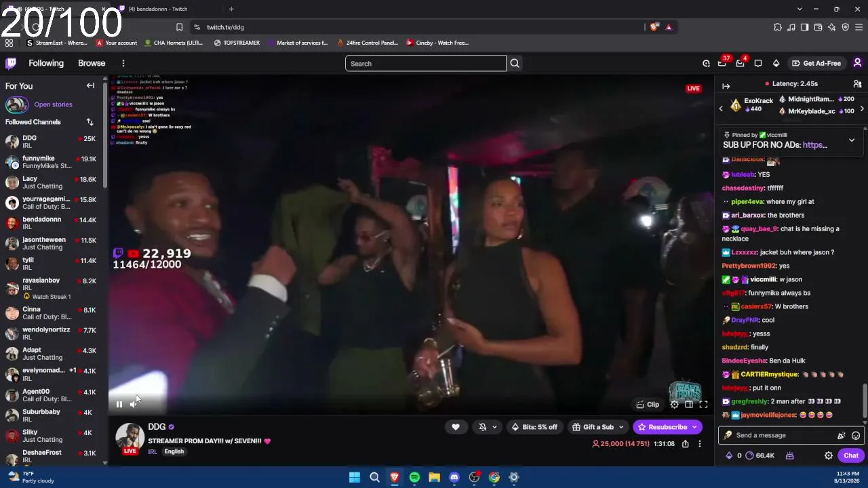Click the search magnifier button
Screen dimensions: 868x488
(x=515, y=64)
